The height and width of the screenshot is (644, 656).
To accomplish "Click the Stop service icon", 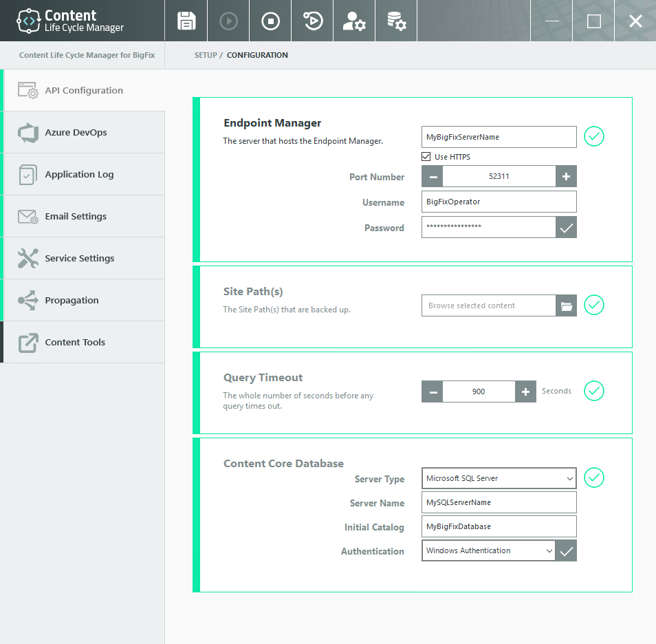I will click(x=270, y=21).
